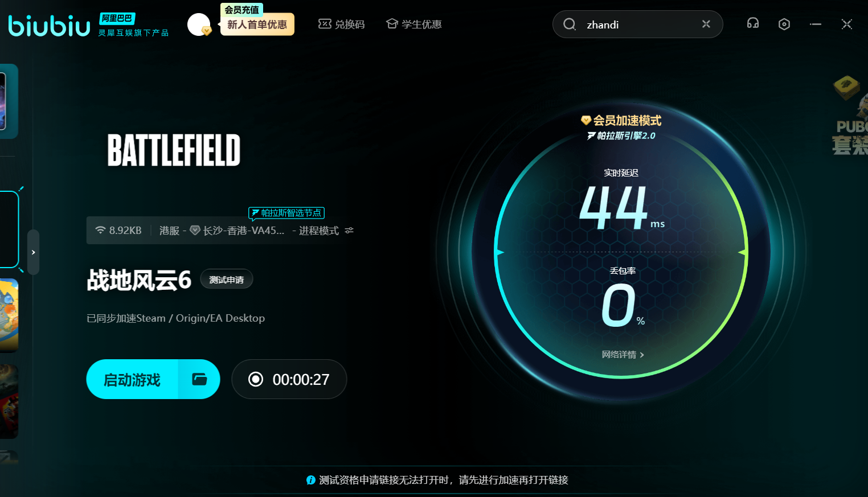Stop acceleration timer 00:00:27 button
This screenshot has height=497, width=868.
click(x=289, y=379)
